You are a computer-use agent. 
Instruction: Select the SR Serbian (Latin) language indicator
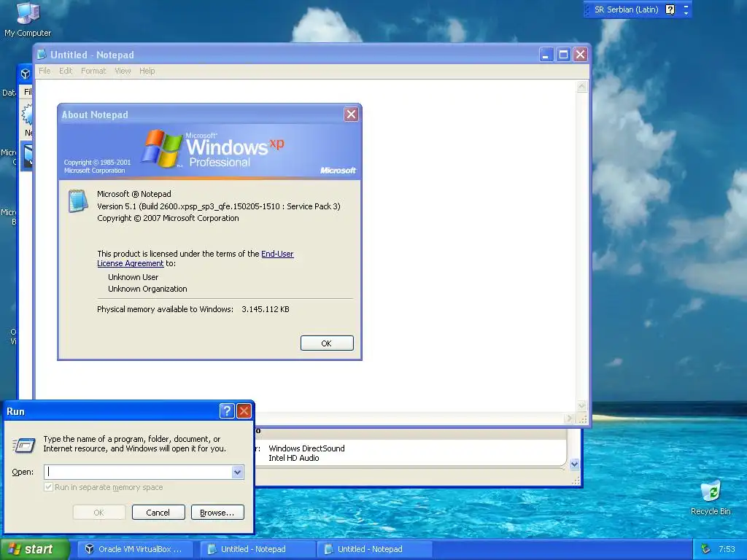point(626,9)
